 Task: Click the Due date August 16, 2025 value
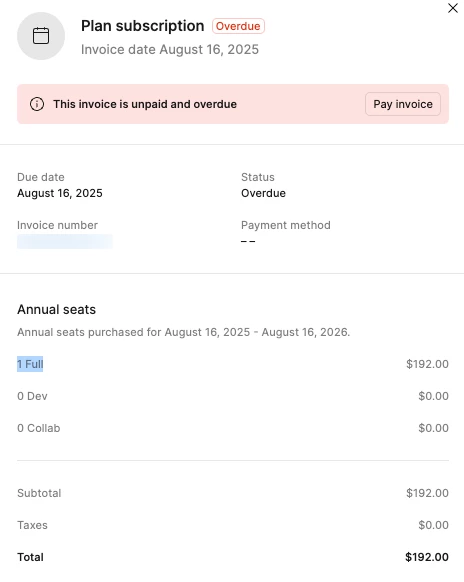tap(60, 193)
